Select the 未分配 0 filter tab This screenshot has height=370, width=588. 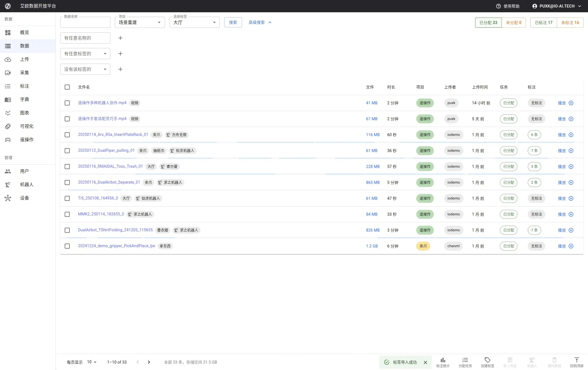coord(514,23)
